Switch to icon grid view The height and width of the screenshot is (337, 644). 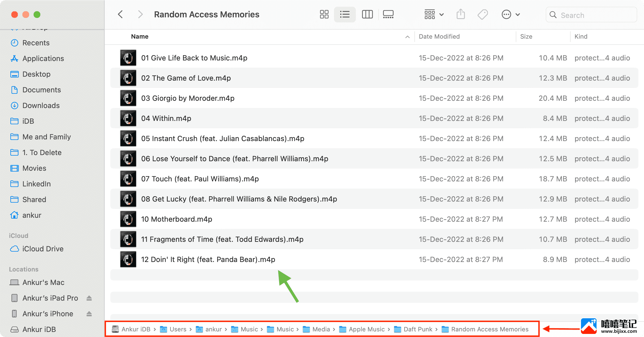tap(324, 14)
